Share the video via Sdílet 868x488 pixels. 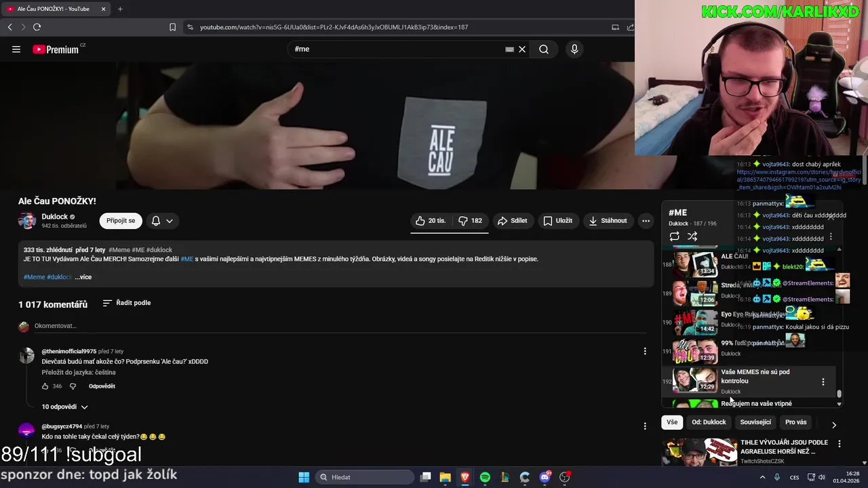pyautogui.click(x=512, y=221)
